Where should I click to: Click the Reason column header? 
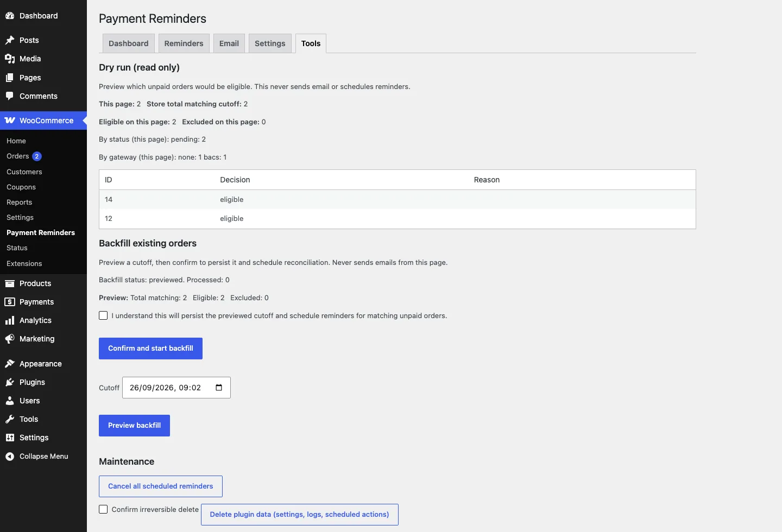tap(487, 180)
